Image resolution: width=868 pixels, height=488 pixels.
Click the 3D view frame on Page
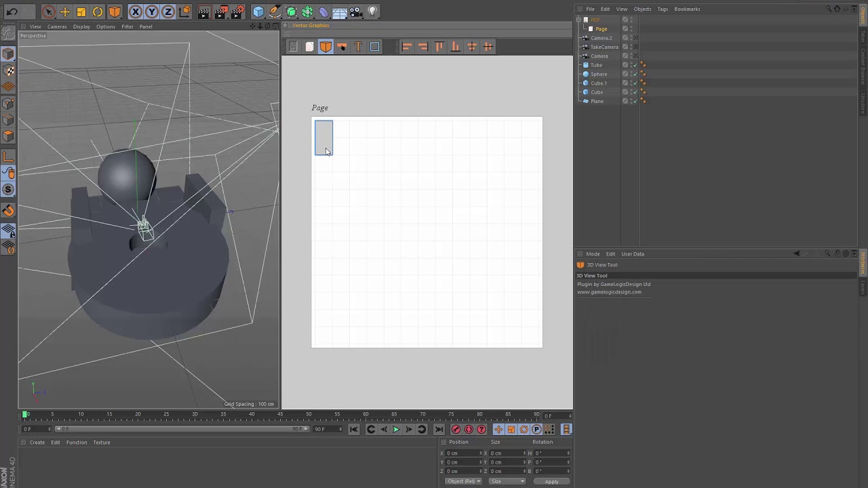[323, 138]
